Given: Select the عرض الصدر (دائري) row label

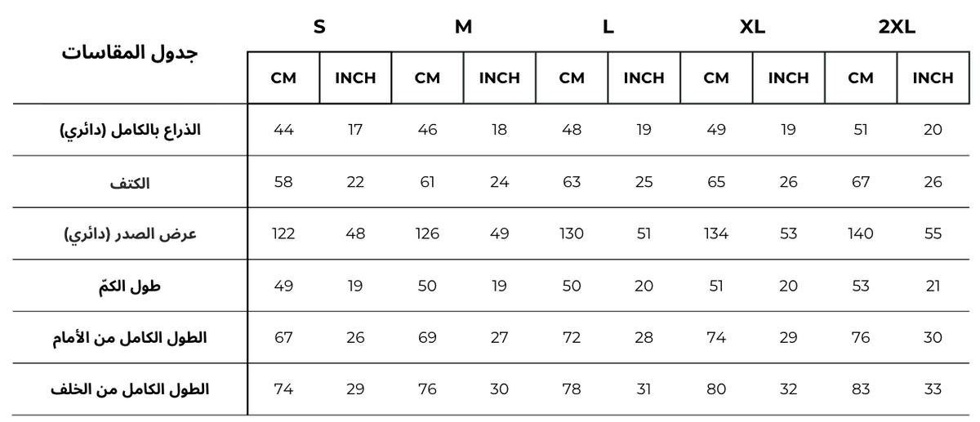Looking at the screenshot, I should [x=130, y=234].
